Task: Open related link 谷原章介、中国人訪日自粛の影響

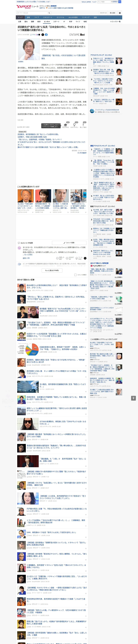Action: tap(32, 137)
